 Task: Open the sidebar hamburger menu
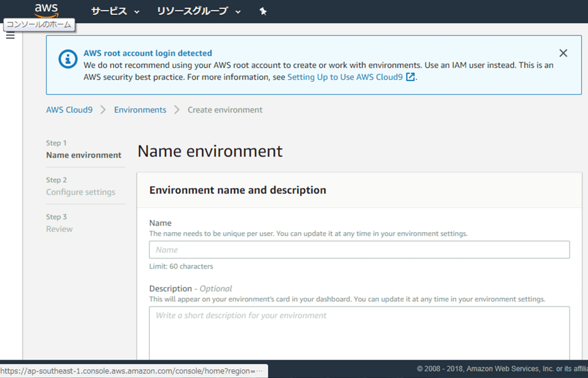(10, 35)
